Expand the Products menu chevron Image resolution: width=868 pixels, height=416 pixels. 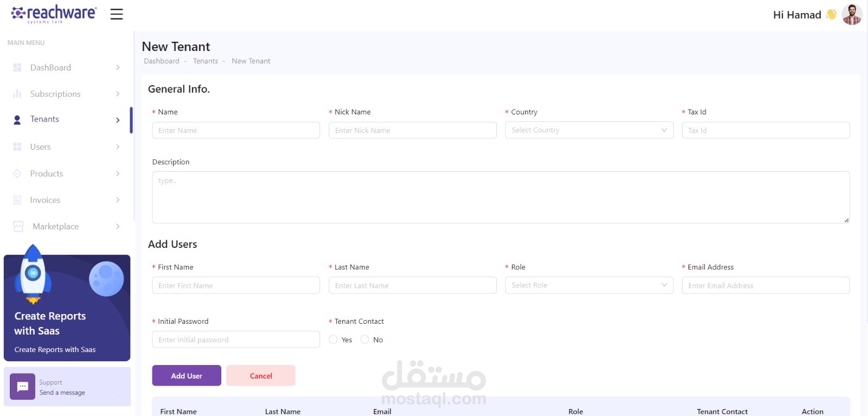(118, 174)
